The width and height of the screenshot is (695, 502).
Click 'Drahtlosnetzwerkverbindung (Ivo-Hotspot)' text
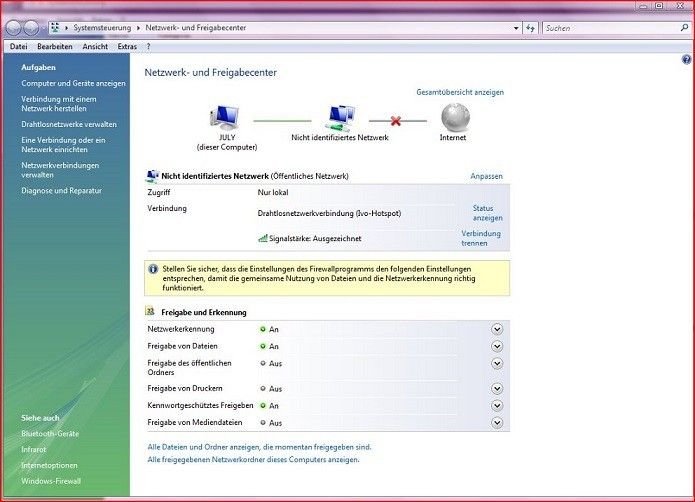pyautogui.click(x=329, y=213)
